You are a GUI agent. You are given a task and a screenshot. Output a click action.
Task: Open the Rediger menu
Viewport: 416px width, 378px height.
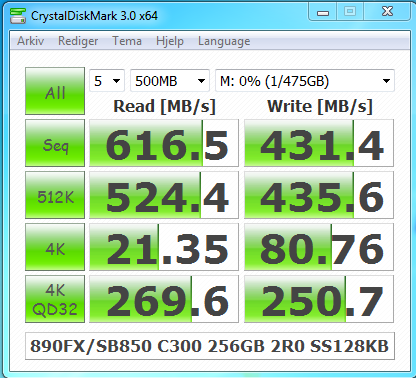coord(78,41)
